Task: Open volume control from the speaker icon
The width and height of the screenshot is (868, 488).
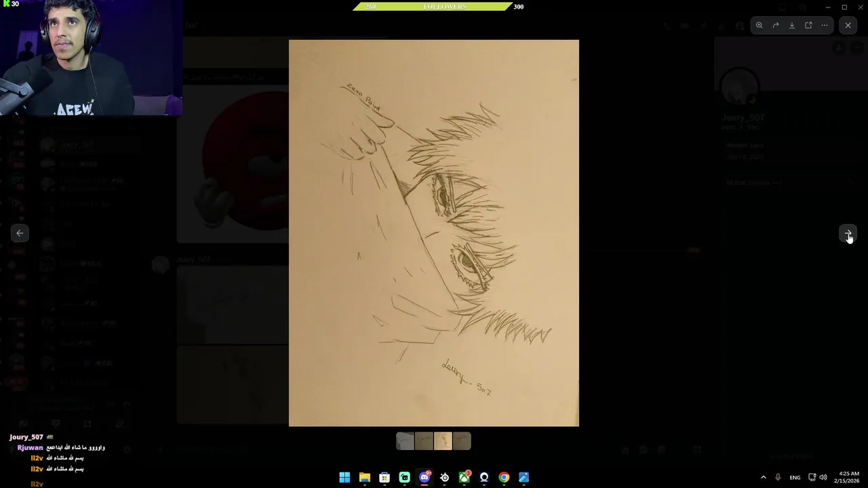Action: pyautogui.click(x=823, y=477)
